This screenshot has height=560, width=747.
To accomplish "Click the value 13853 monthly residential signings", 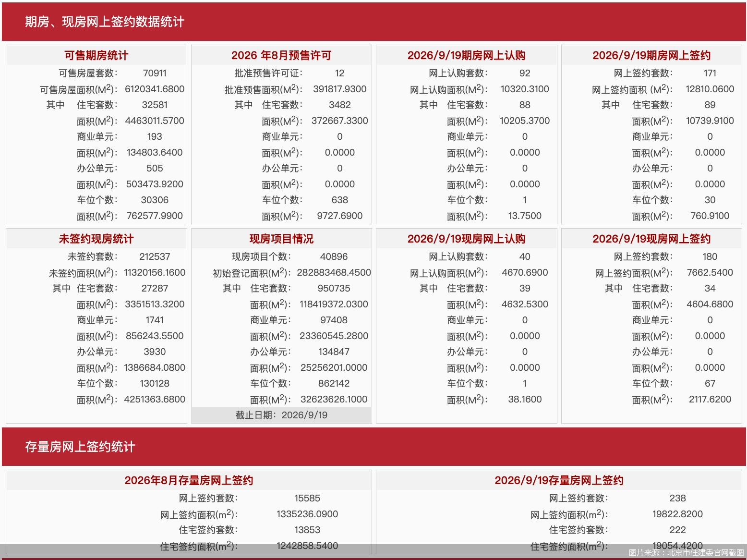I will pos(307,530).
